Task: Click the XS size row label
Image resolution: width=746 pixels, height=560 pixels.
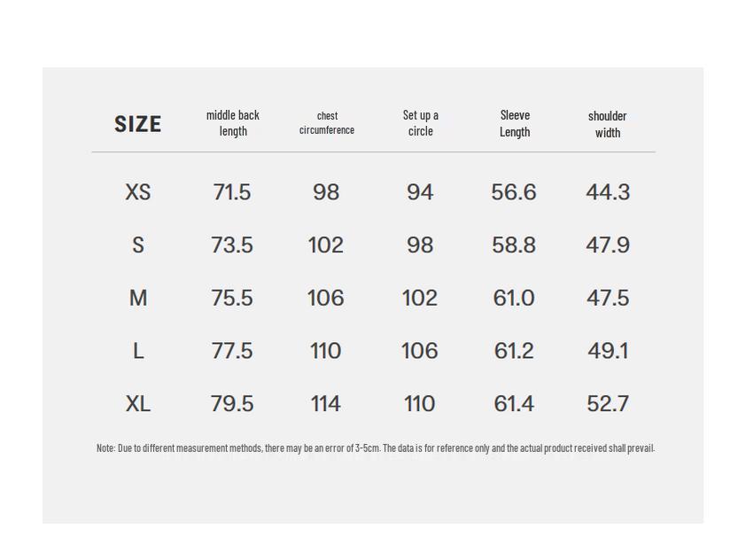Action: click(138, 192)
